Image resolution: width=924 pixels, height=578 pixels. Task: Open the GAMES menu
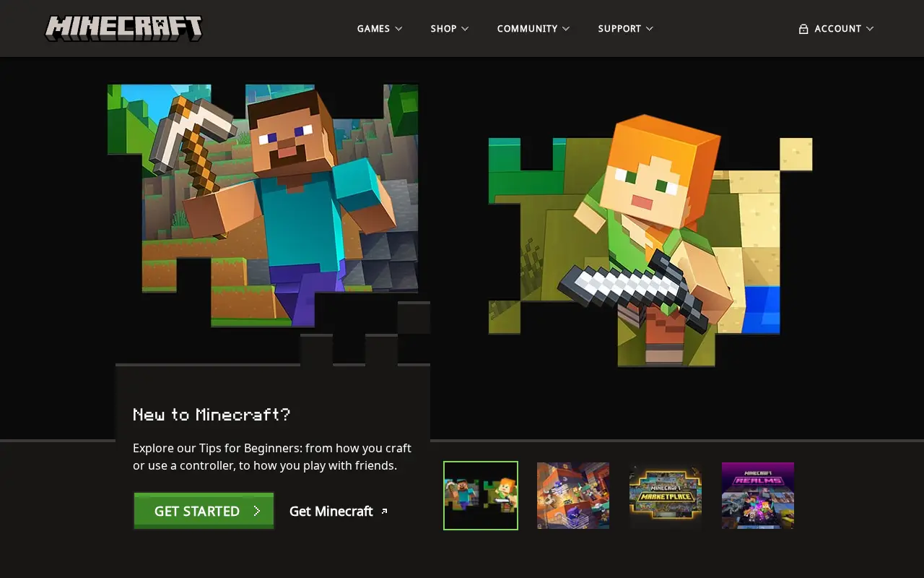pos(373,29)
